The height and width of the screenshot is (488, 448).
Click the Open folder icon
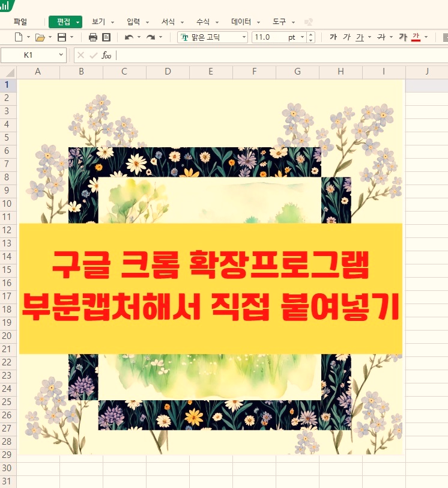pyautogui.click(x=40, y=37)
